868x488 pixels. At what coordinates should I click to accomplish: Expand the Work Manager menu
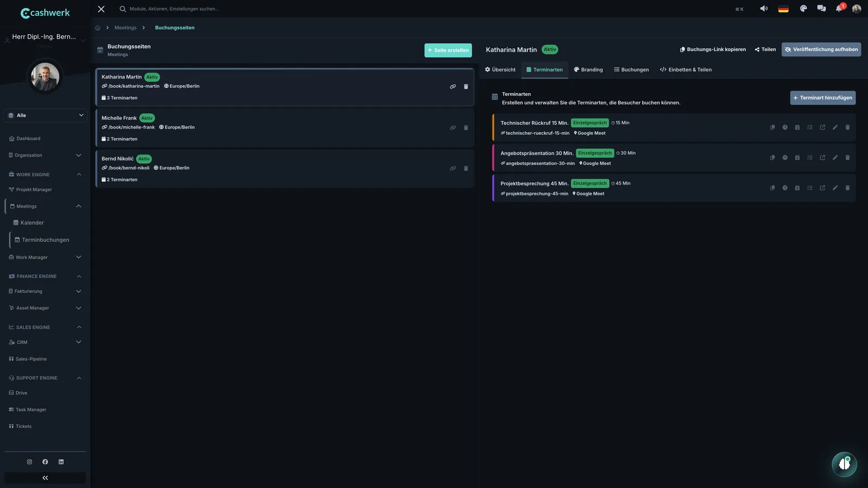pyautogui.click(x=46, y=258)
